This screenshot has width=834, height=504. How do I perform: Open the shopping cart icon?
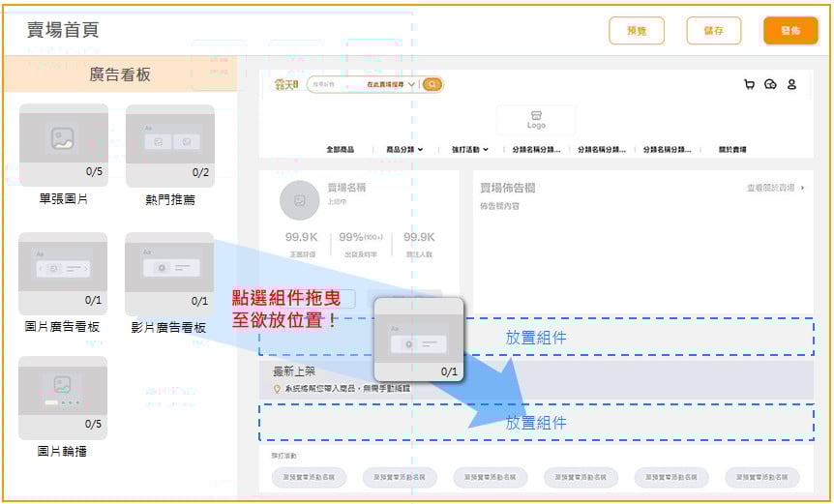(749, 85)
